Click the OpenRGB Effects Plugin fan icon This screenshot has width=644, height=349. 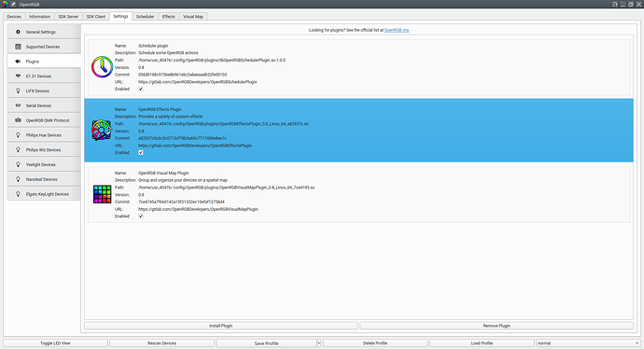coord(102,131)
